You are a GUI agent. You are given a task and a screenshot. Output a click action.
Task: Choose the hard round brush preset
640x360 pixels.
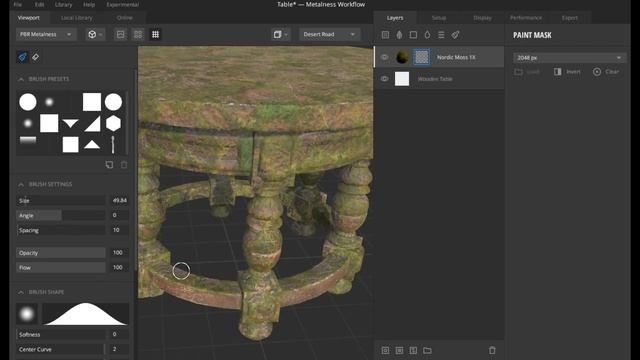[28, 102]
